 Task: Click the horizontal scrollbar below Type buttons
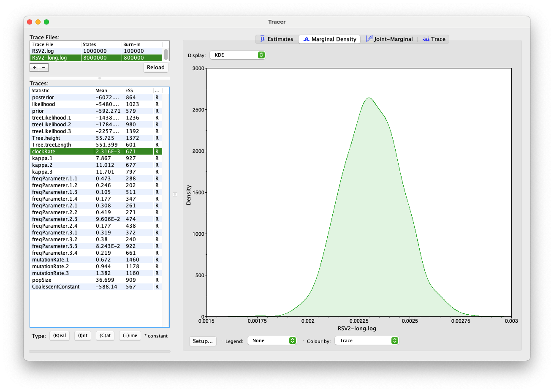100,351
